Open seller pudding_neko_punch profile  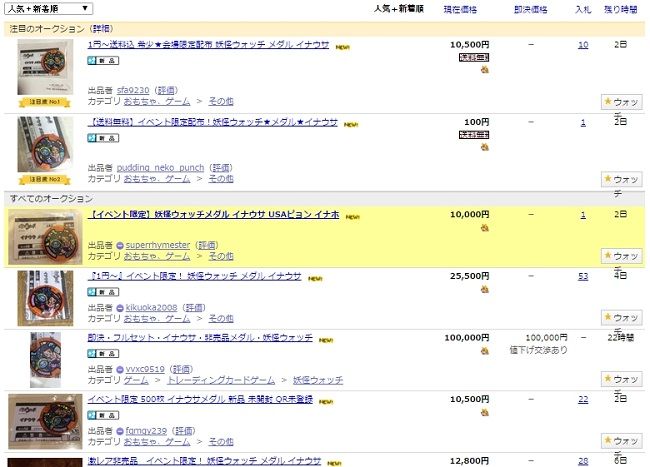[160, 167]
